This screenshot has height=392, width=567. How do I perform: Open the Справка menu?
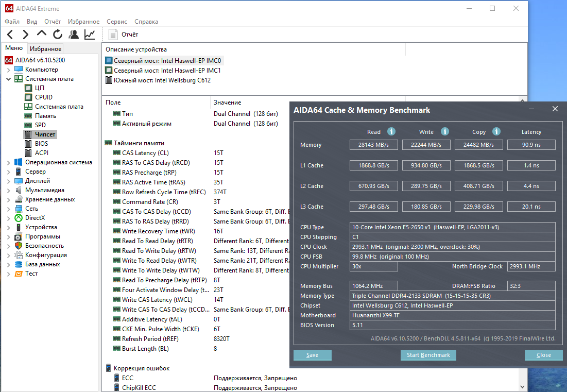[x=146, y=21]
